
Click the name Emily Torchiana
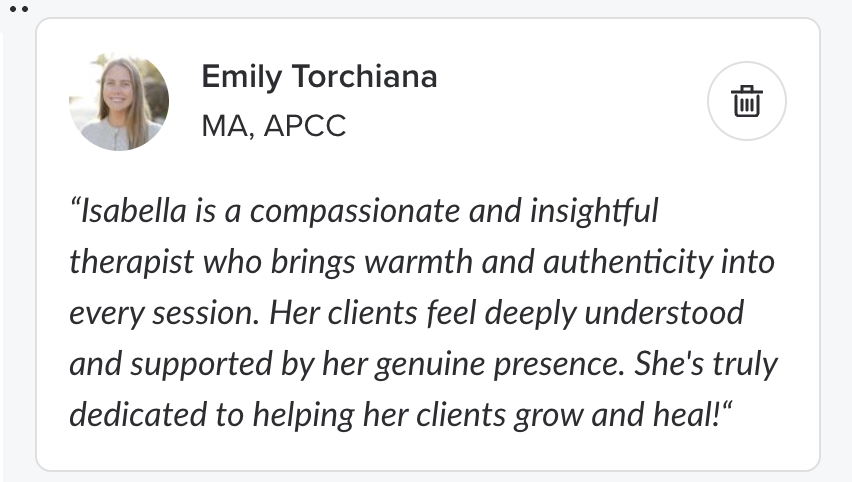click(x=319, y=77)
